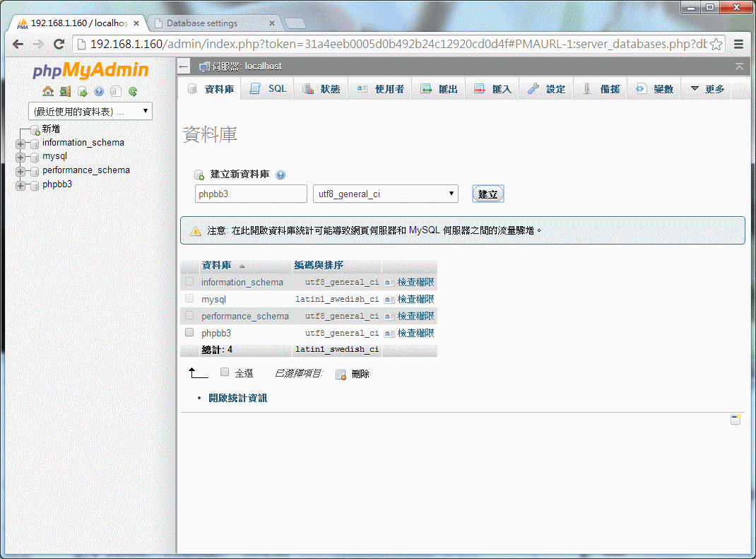Click browser back arrow
756x559 pixels.
pyautogui.click(x=18, y=45)
